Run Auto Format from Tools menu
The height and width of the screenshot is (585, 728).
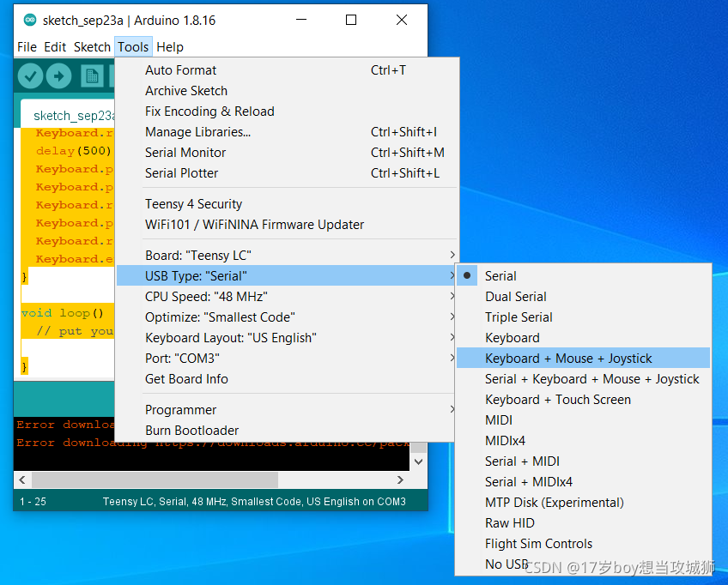coord(286,70)
